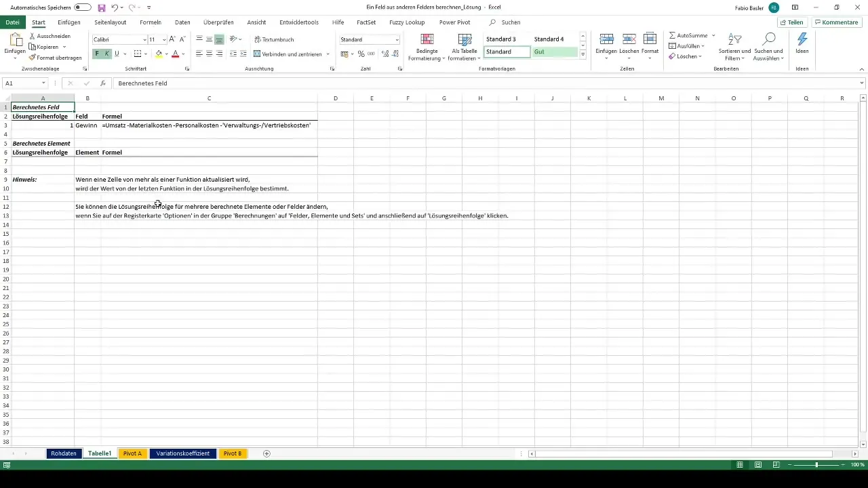
Task: Open the number format Standard dropdown
Action: pos(397,40)
